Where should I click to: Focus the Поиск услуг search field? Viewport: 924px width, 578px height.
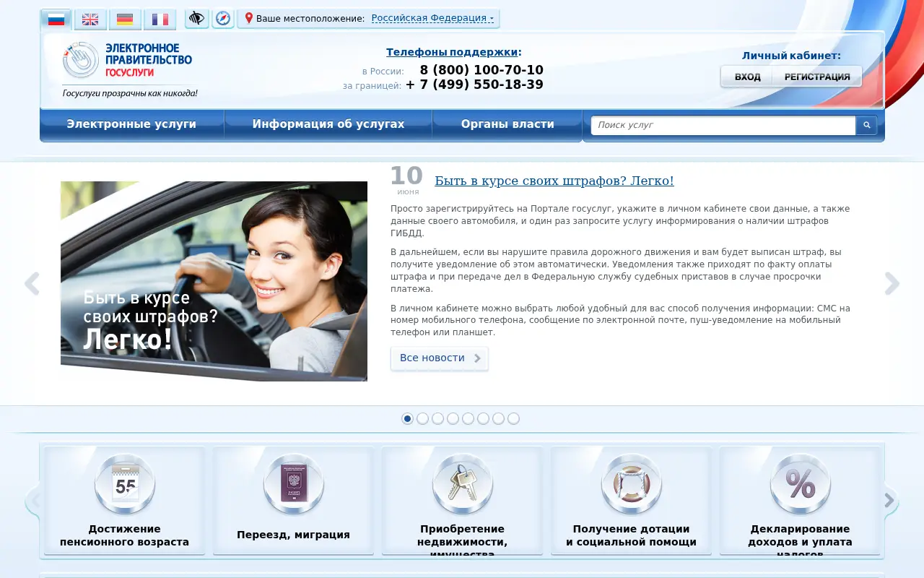[723, 125]
